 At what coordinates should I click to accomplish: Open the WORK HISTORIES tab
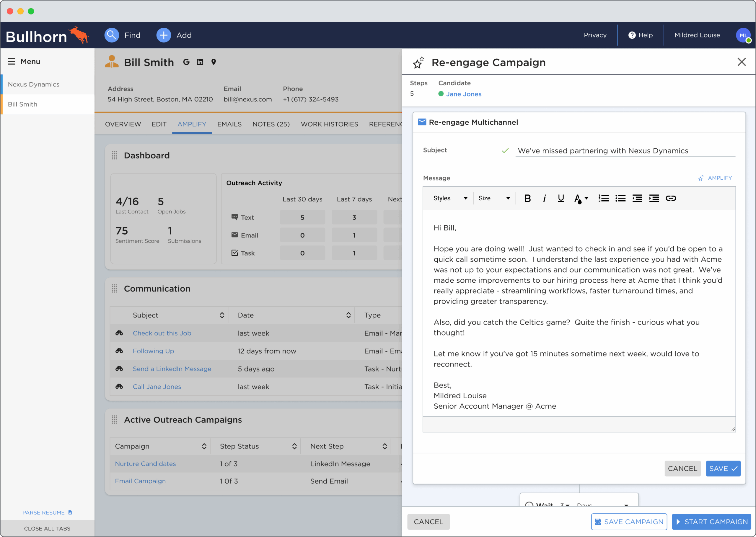click(x=329, y=124)
